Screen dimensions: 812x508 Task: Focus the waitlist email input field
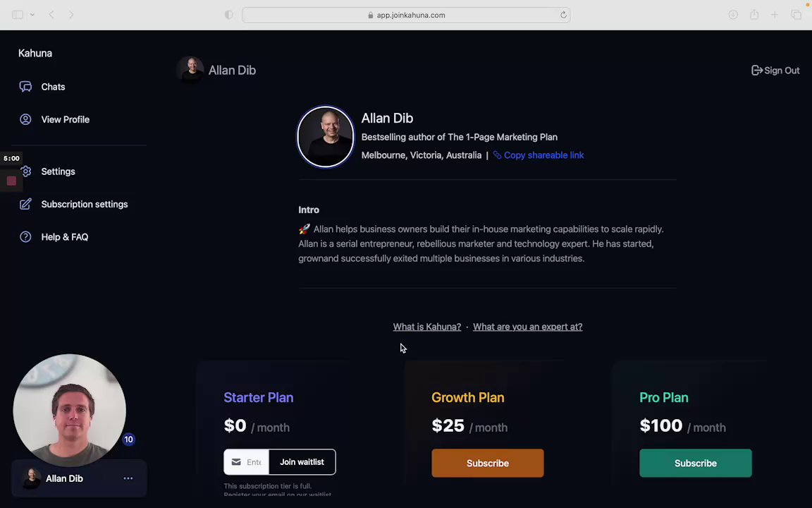click(x=247, y=462)
